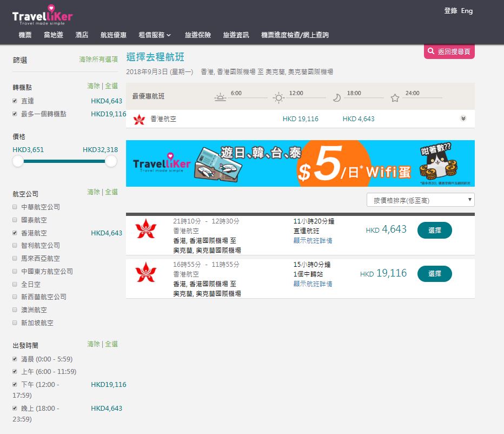Image resolution: width=504 pixels, height=434 pixels.
Task: Click the magnifier icon in 返回搜尋頁 button
Action: (431, 51)
